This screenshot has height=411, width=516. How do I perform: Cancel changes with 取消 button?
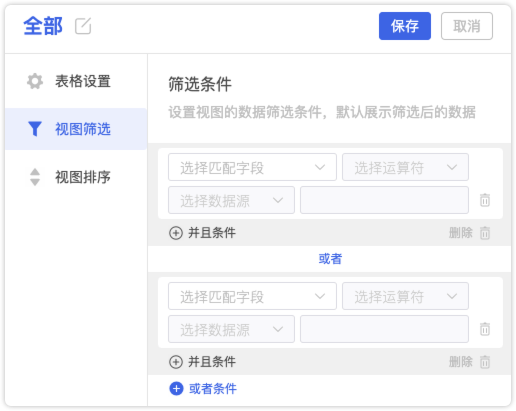(x=467, y=26)
